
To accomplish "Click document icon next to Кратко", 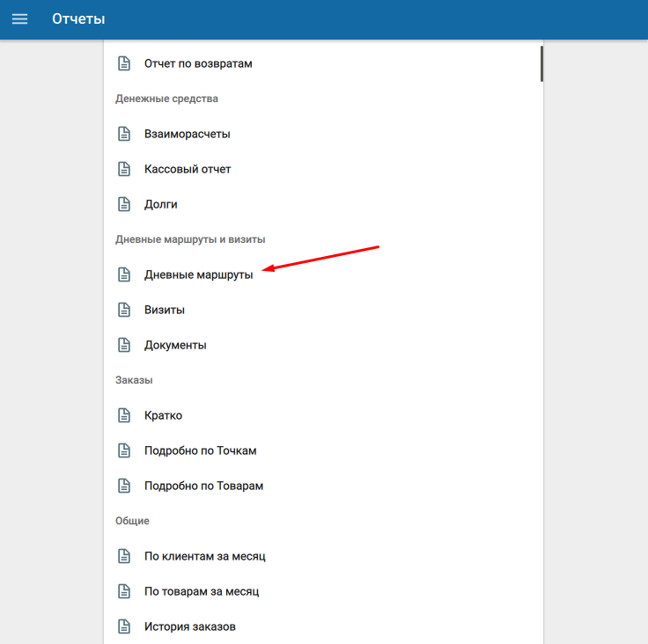I will point(124,415).
